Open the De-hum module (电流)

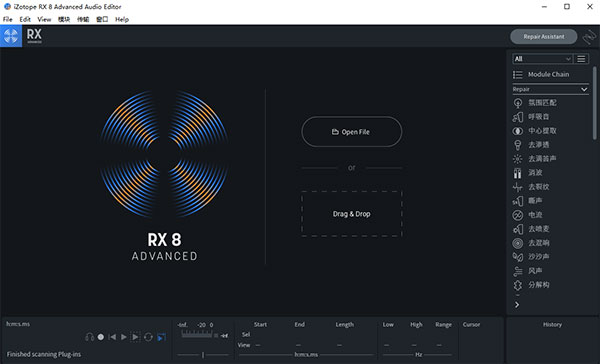click(528, 215)
